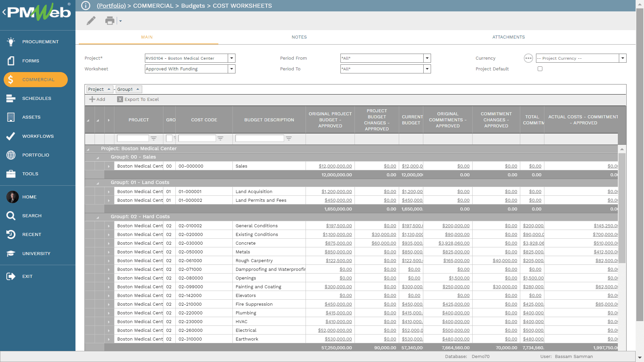Open the Period To dropdown
The height and width of the screenshot is (362, 644).
coord(427,69)
